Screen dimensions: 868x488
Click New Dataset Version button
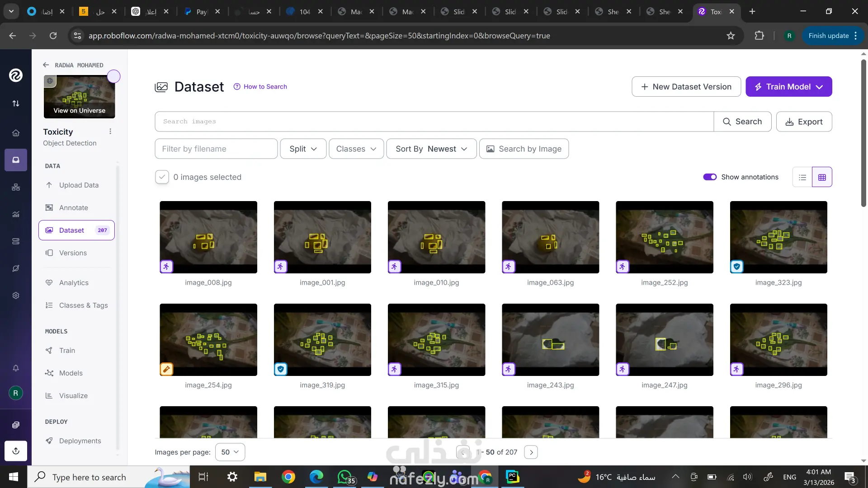coord(686,86)
